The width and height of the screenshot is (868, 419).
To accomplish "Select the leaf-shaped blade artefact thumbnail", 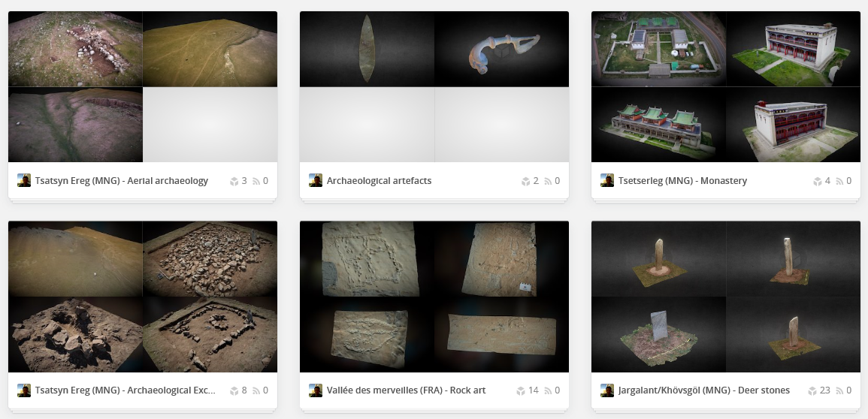I will pos(367,50).
